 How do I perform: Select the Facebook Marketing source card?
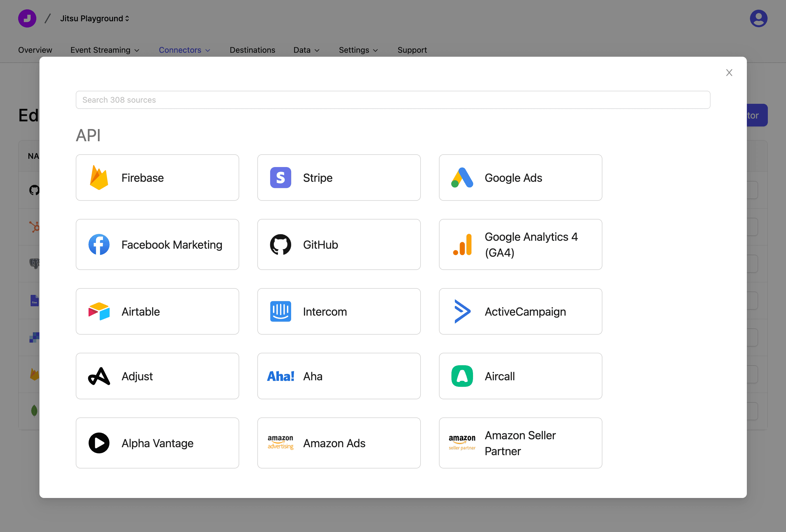pyautogui.click(x=157, y=244)
